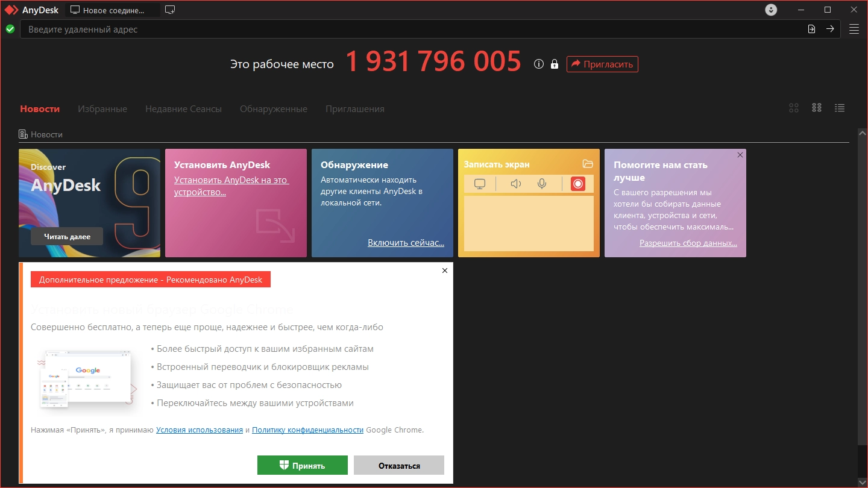Start recording with the red record button
Viewport: 868px width, 488px height.
point(578,184)
